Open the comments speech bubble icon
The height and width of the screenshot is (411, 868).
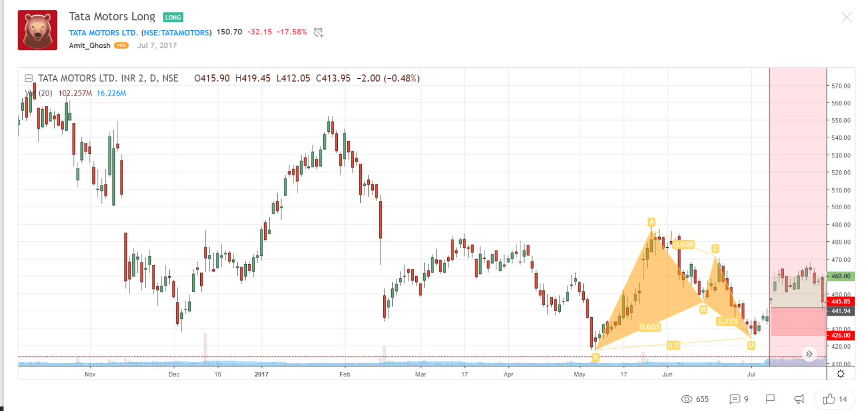(x=735, y=399)
